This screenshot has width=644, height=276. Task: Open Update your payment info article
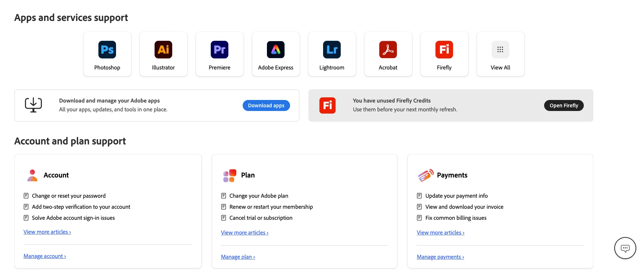pos(457,196)
